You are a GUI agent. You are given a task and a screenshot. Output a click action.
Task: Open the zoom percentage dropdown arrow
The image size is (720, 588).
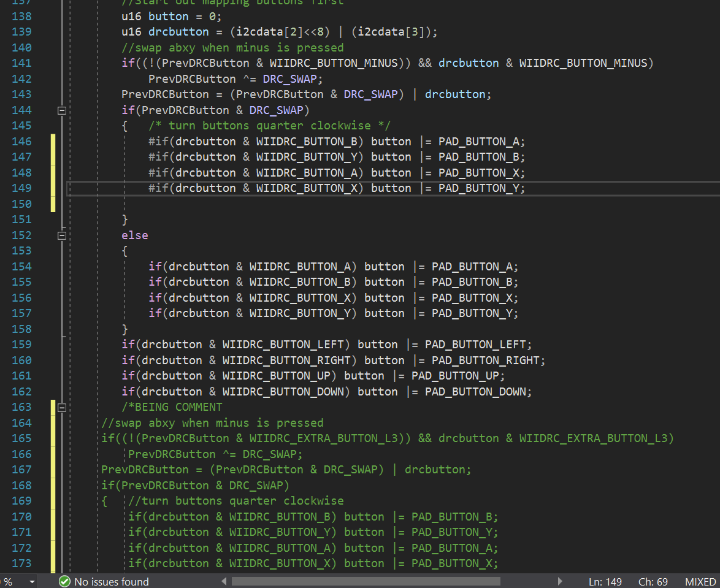point(32,582)
